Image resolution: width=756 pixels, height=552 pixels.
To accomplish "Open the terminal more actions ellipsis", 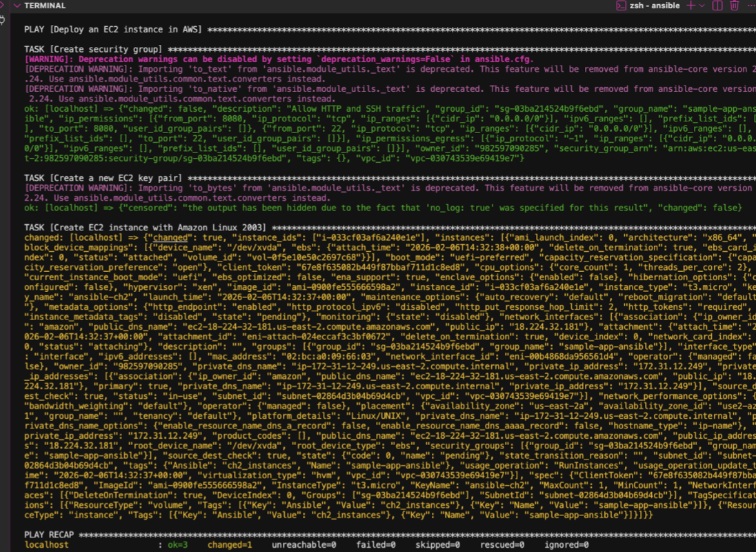I will click(x=750, y=6).
